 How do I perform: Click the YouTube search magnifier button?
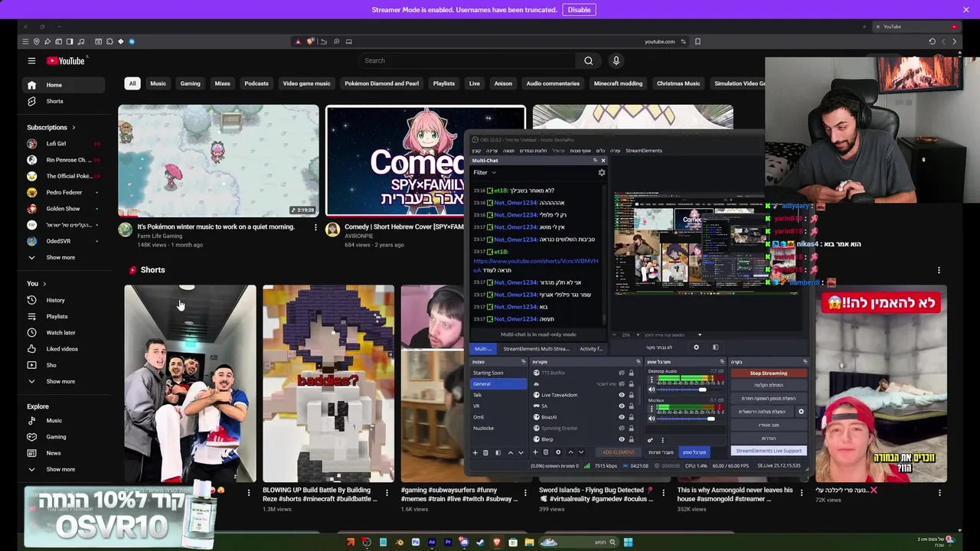coord(588,60)
